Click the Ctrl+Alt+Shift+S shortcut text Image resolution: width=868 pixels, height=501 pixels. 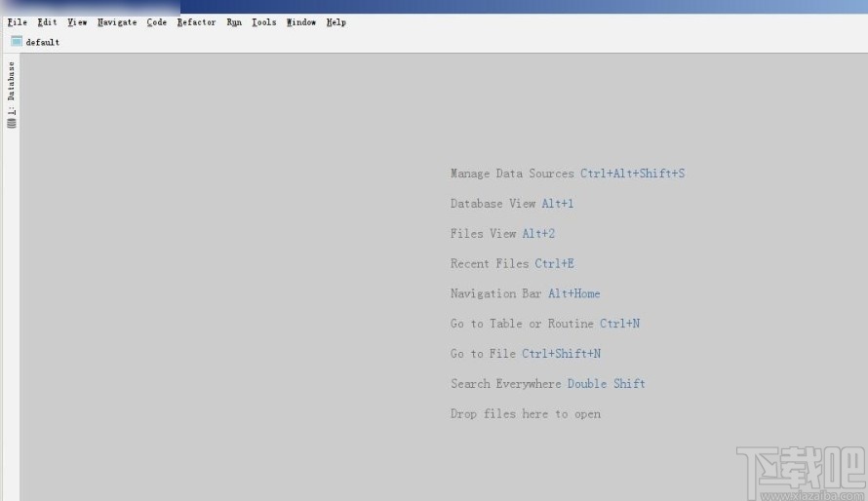click(633, 173)
